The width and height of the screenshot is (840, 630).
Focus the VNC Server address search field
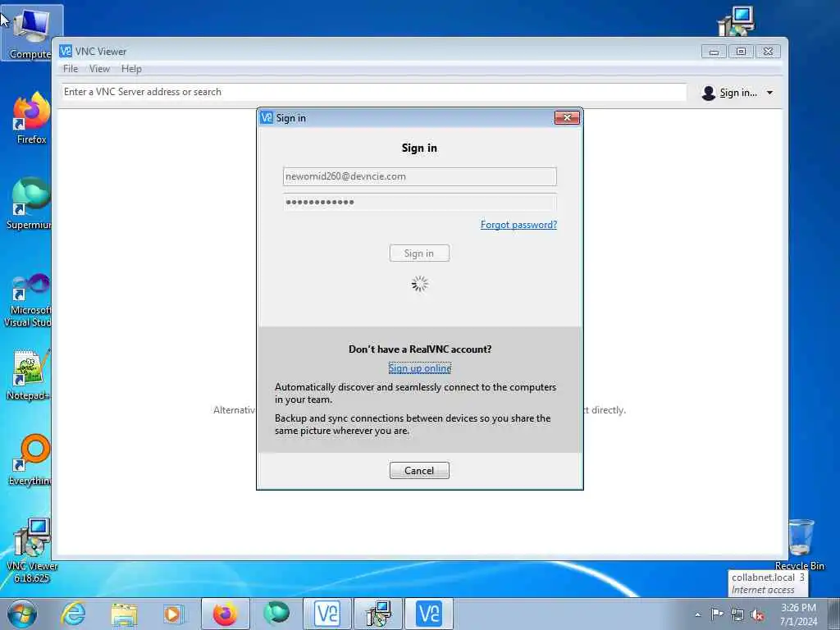click(373, 92)
